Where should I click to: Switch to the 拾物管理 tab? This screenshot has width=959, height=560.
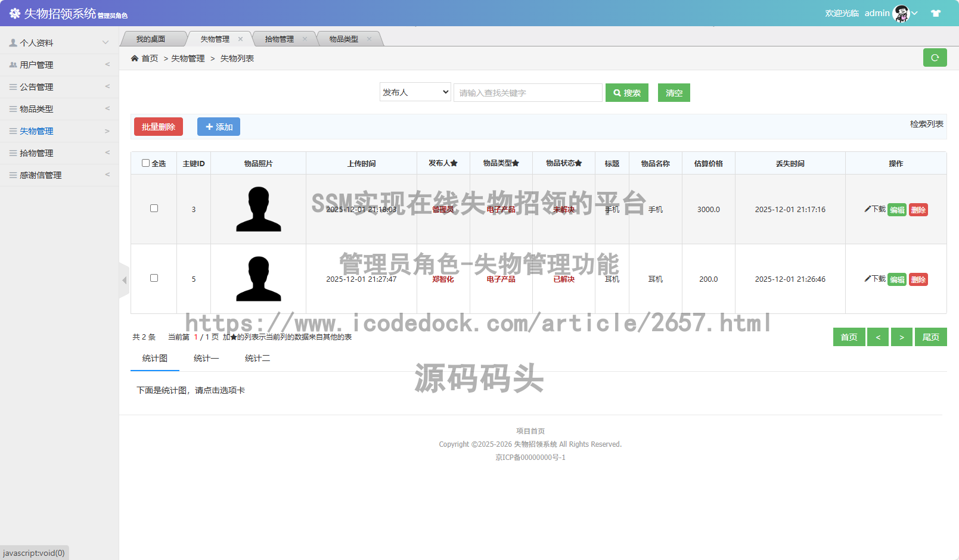pyautogui.click(x=279, y=39)
